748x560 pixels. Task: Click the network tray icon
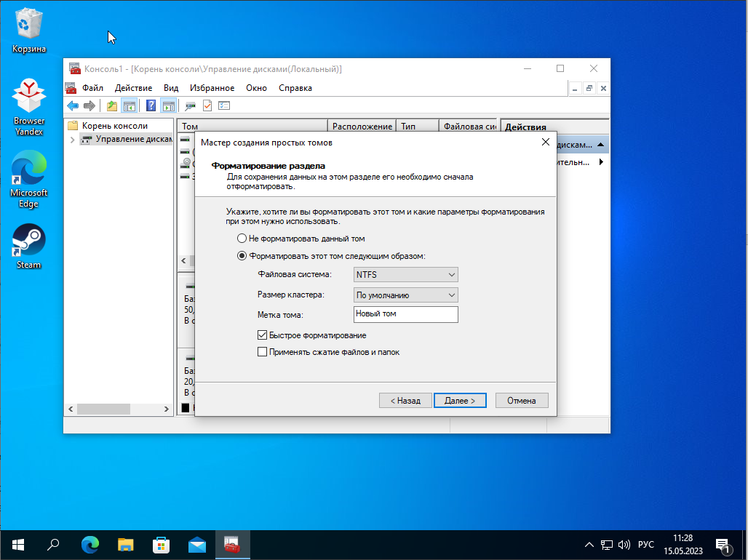[x=606, y=545]
